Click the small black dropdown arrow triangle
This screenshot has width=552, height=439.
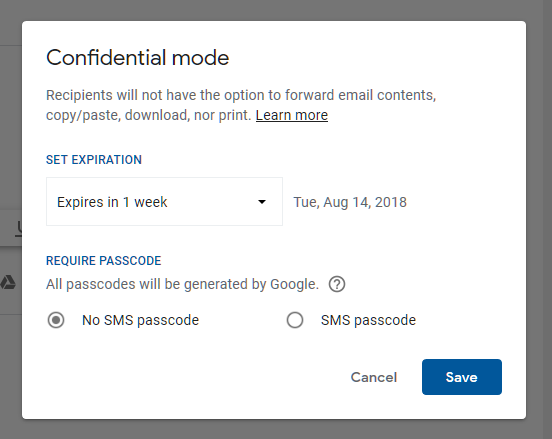[x=262, y=202]
